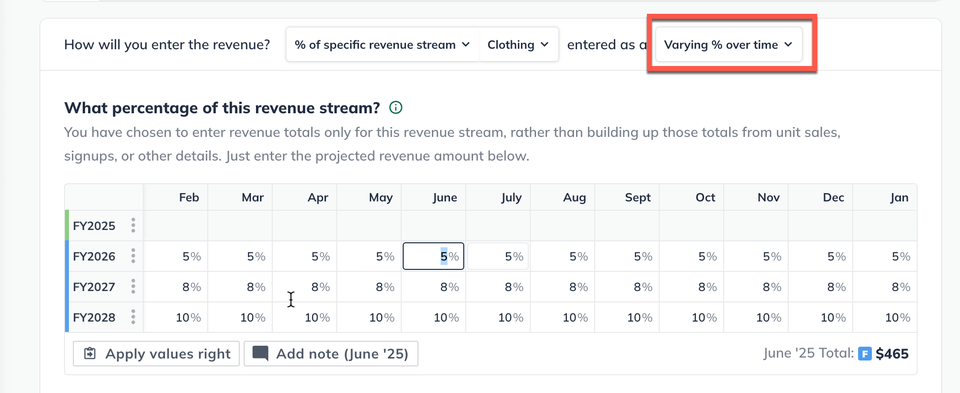Select the FY2027 Aug 8% cell
Screen dimensions: 960x393
563,286
